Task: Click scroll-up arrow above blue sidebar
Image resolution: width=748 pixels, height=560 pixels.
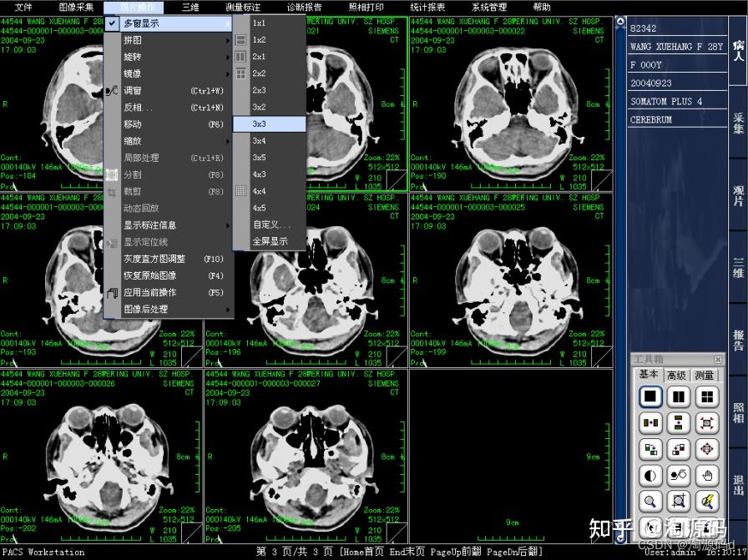Action: pos(620,21)
